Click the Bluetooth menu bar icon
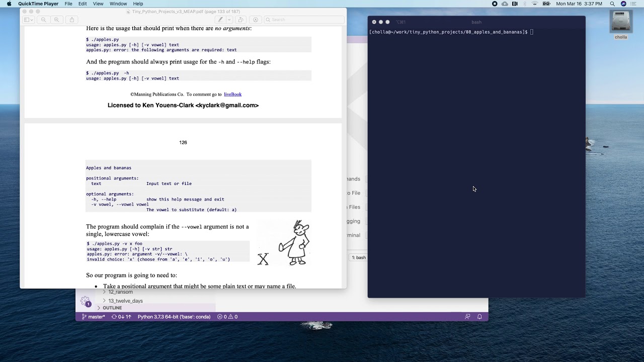This screenshot has height=362, width=644. point(525,4)
